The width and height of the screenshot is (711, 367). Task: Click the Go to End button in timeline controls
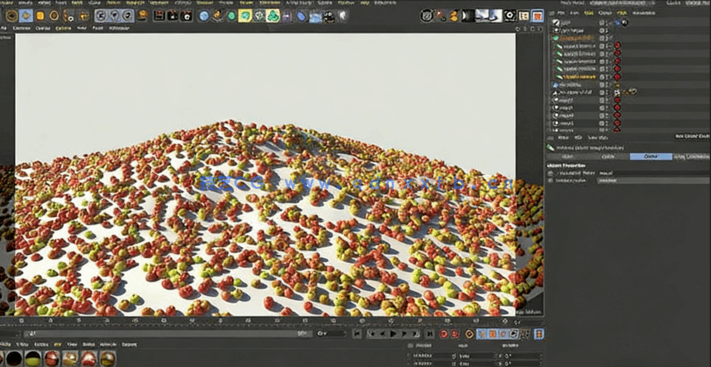[x=429, y=334]
